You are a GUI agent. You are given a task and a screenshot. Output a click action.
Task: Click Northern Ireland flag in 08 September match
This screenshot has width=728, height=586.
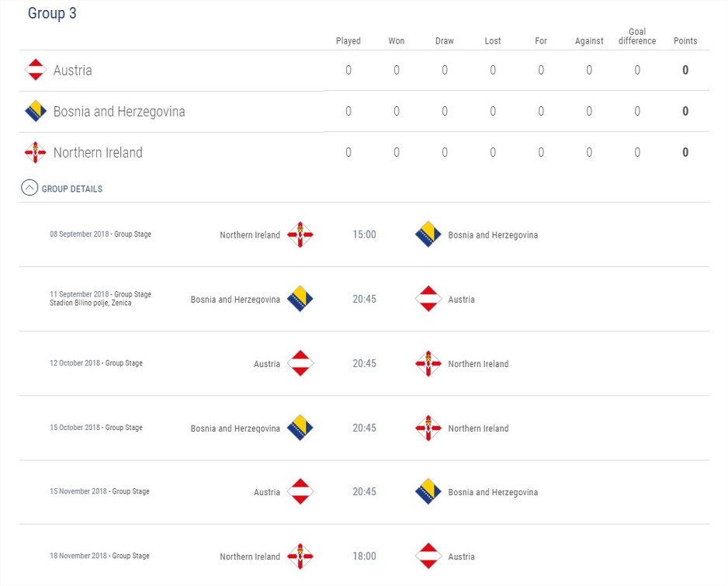click(x=300, y=234)
